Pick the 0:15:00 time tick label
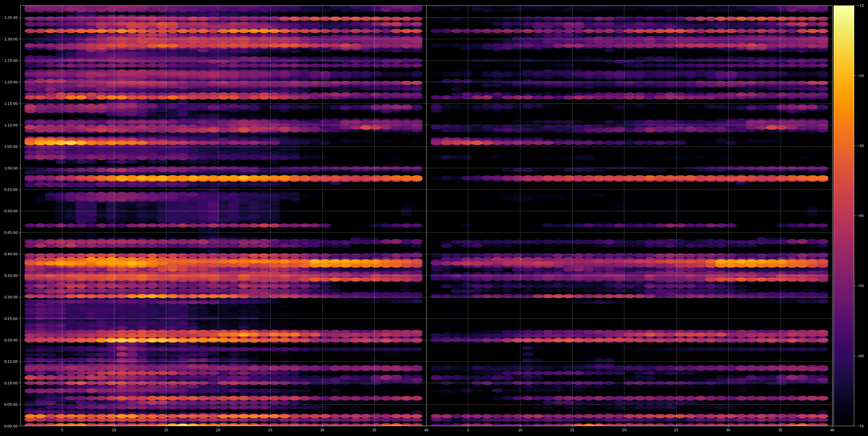868x436 pixels. (x=11, y=361)
